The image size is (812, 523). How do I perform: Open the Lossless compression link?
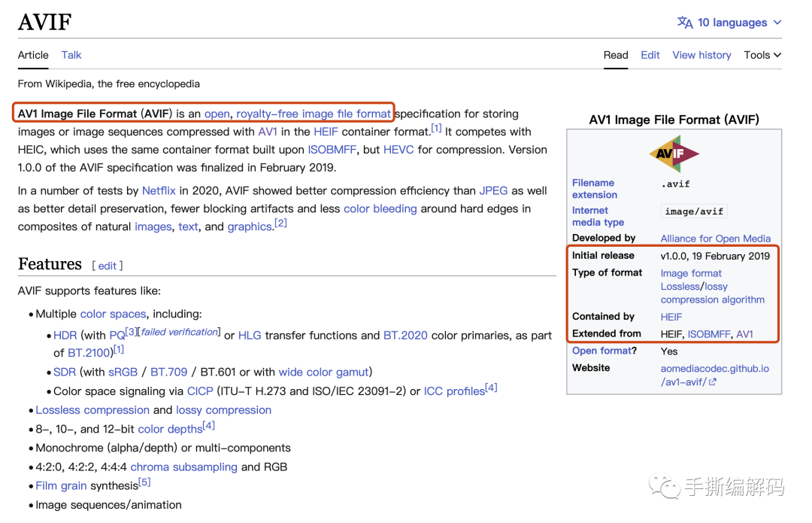pos(92,410)
